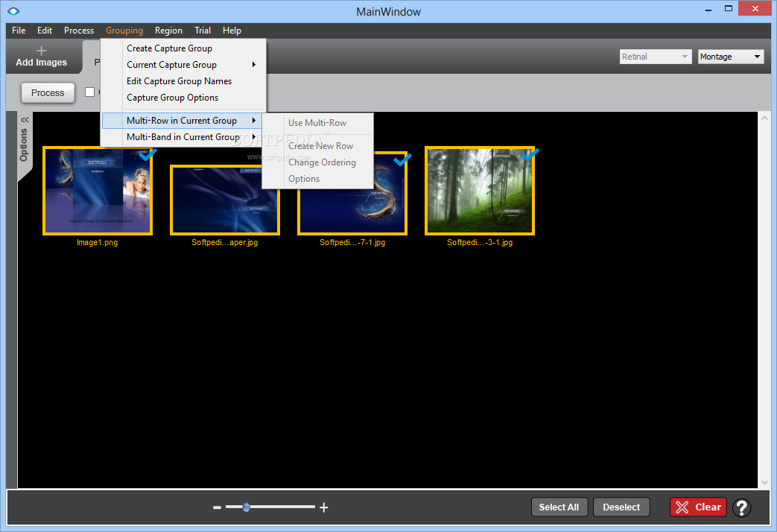Click the vertical Options side tab
Image resolution: width=777 pixels, height=532 pixels.
click(x=23, y=145)
